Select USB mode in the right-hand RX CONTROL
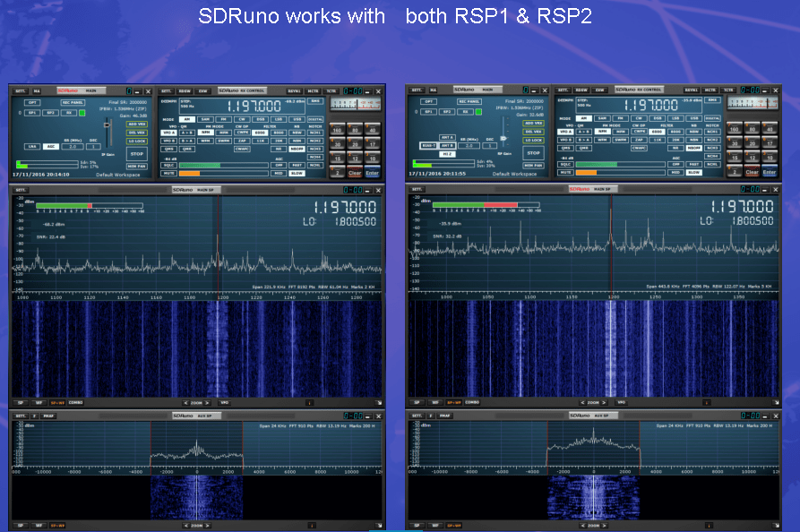Screen dimensions: 800x532 (694, 118)
